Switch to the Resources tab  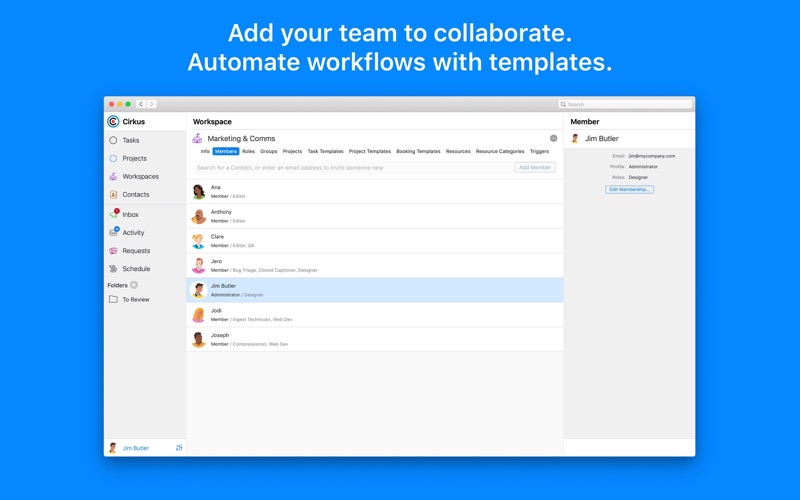click(458, 152)
